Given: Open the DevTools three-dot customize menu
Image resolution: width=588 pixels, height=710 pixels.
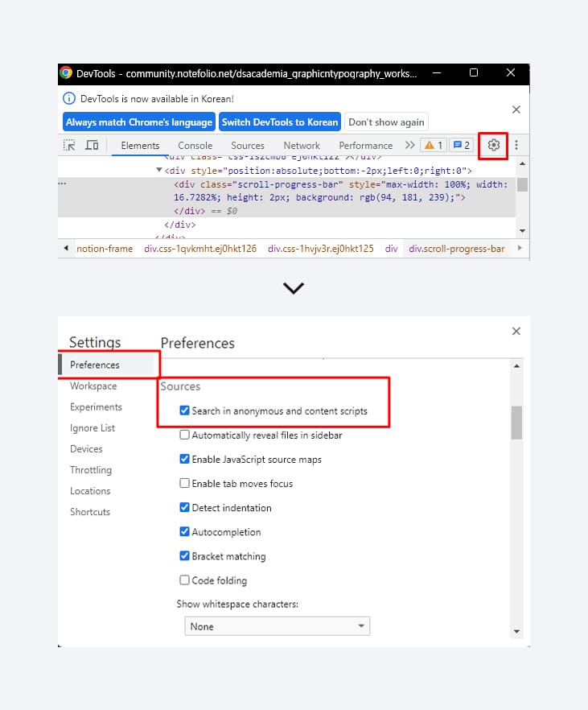Looking at the screenshot, I should point(516,145).
